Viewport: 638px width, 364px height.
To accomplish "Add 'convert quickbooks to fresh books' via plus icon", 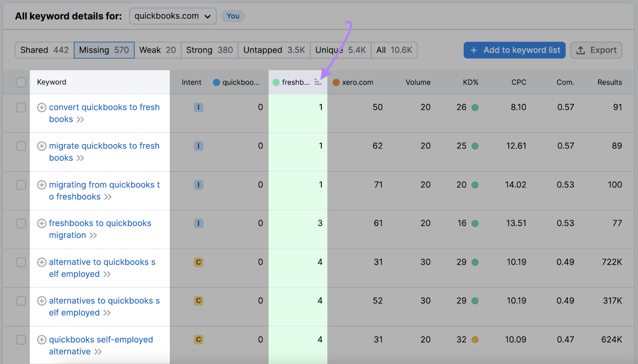I will tap(41, 108).
